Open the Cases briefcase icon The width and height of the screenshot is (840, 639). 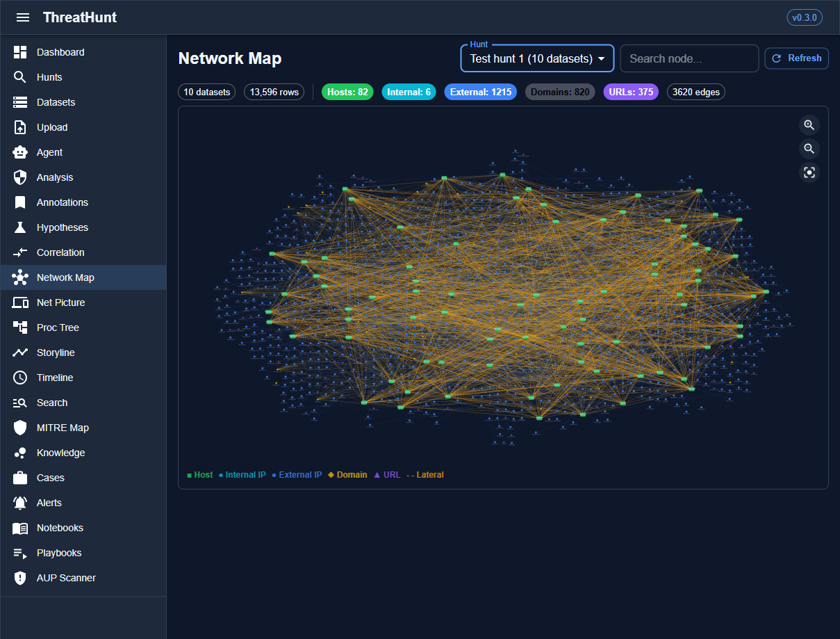(x=20, y=478)
